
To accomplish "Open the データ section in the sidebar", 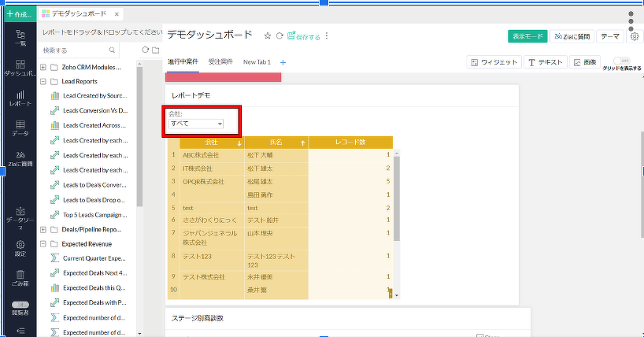I will tap(20, 128).
